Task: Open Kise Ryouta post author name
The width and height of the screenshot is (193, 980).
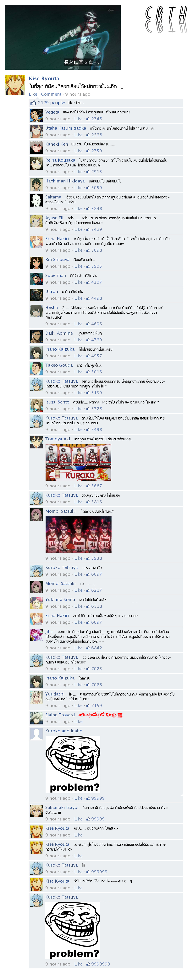Action: click(44, 78)
